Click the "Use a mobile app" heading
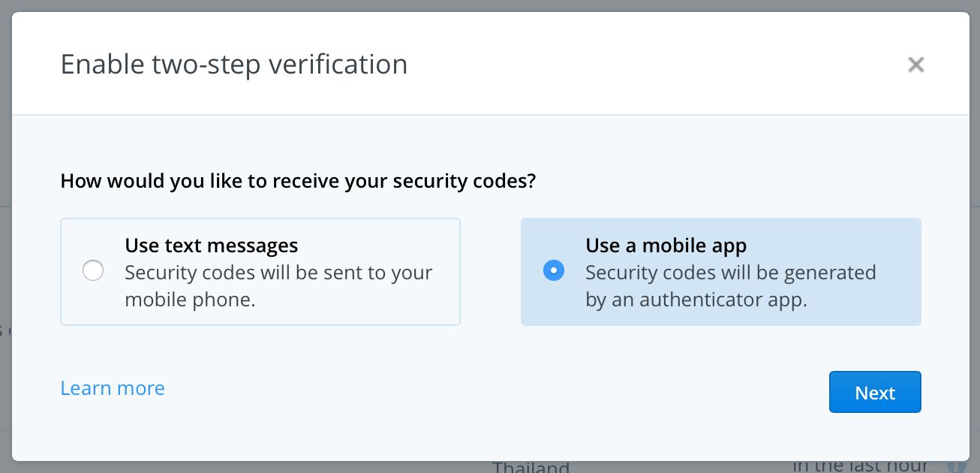This screenshot has width=980, height=473. (x=666, y=246)
